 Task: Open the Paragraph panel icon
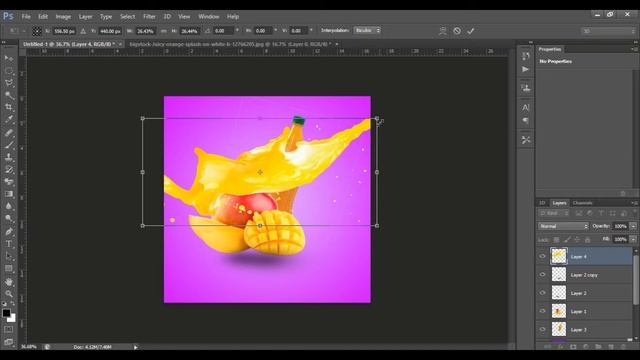(x=526, y=121)
